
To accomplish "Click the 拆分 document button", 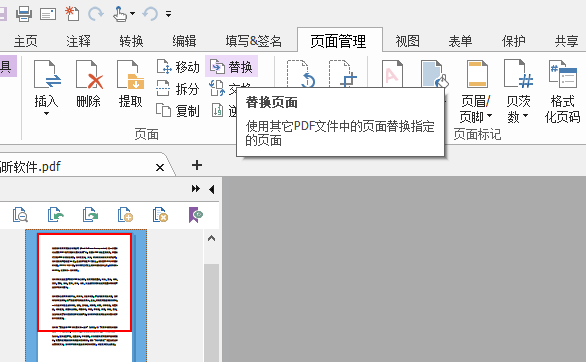I will click(x=178, y=89).
